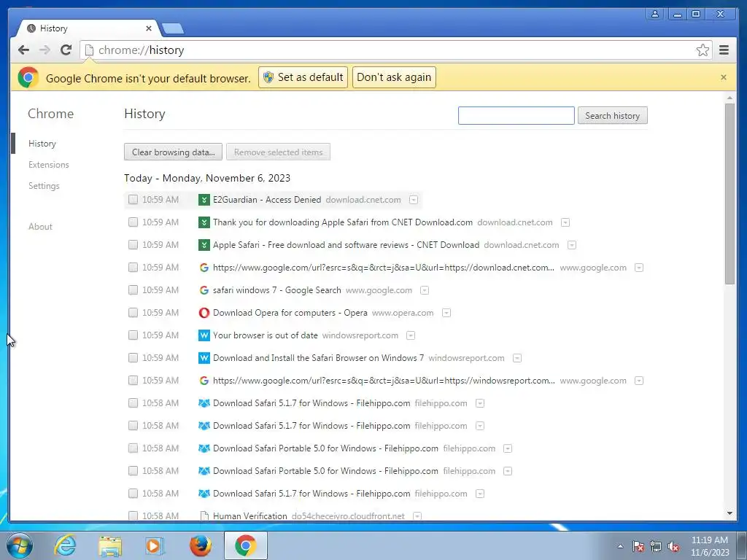Open Settings from the sidebar
The width and height of the screenshot is (747, 560).
[44, 186]
